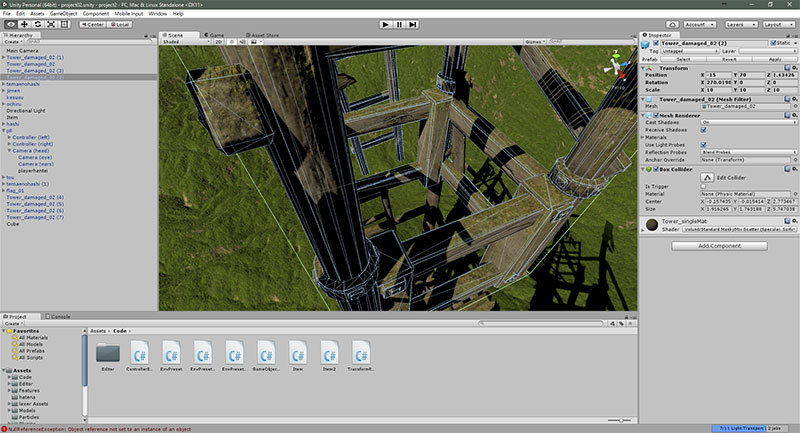Expand the Controller (left) tree item
This screenshot has height=433, width=800.
click(x=9, y=137)
